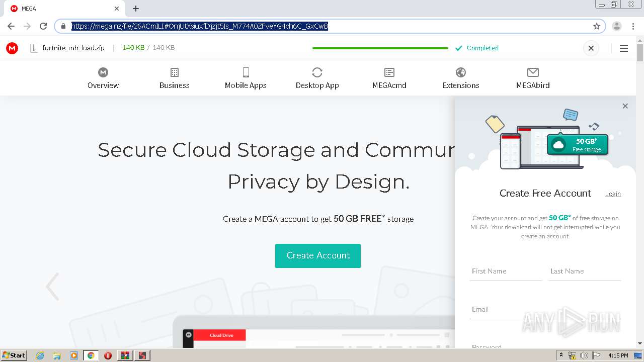Open Windows Media Player taskbar icon
The image size is (644, 362).
click(x=74, y=355)
